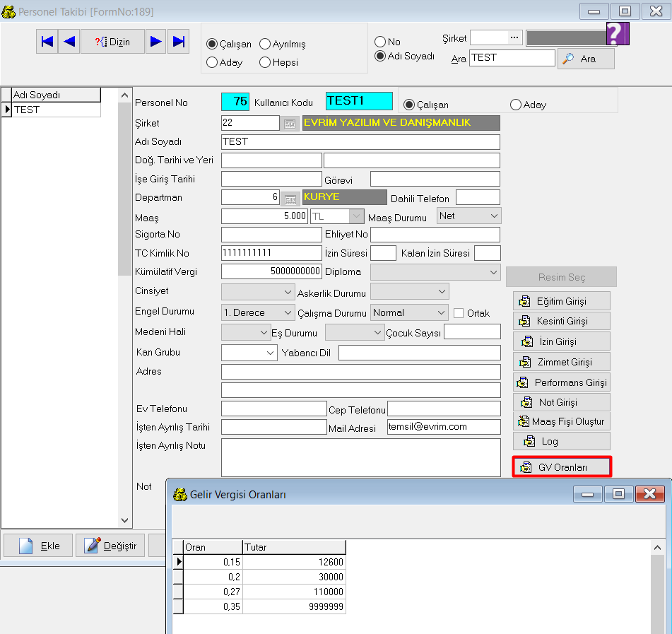
Task: Go to next personnel record
Action: pyautogui.click(x=155, y=42)
